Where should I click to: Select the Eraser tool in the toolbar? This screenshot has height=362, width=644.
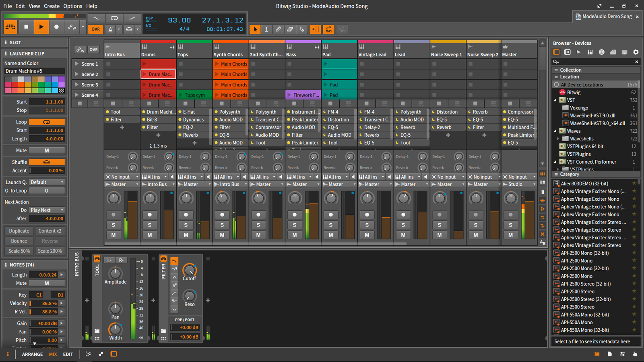pyautogui.click(x=290, y=29)
